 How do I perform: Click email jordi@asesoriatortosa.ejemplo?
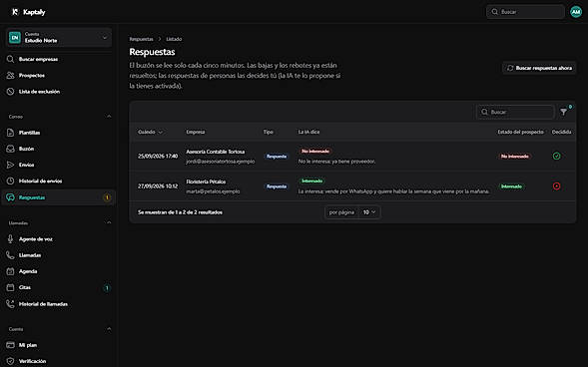(x=220, y=162)
